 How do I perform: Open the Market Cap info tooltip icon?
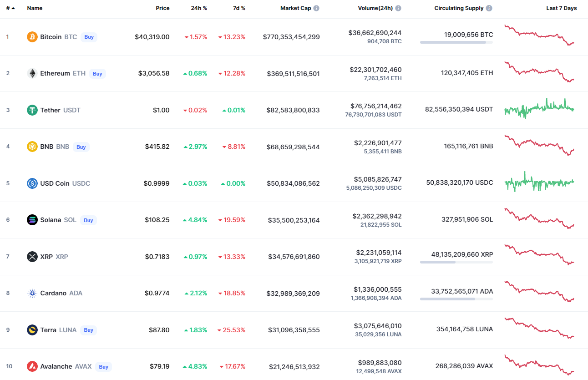click(x=316, y=8)
